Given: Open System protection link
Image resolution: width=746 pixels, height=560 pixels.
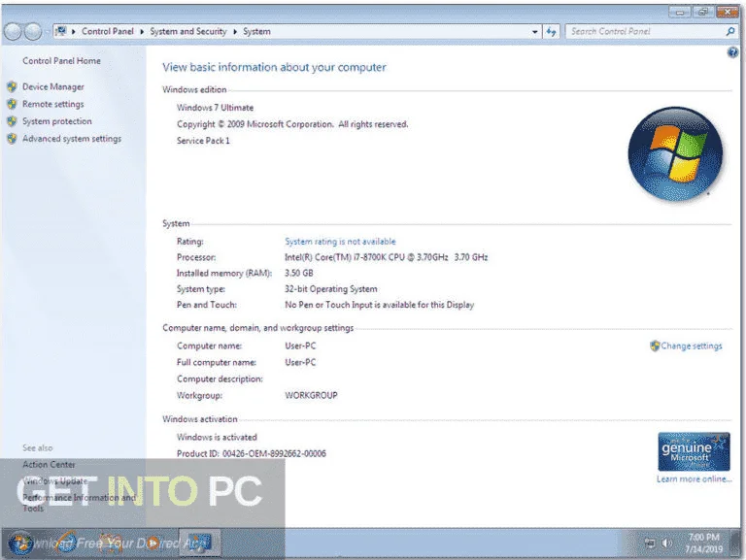Looking at the screenshot, I should [57, 121].
